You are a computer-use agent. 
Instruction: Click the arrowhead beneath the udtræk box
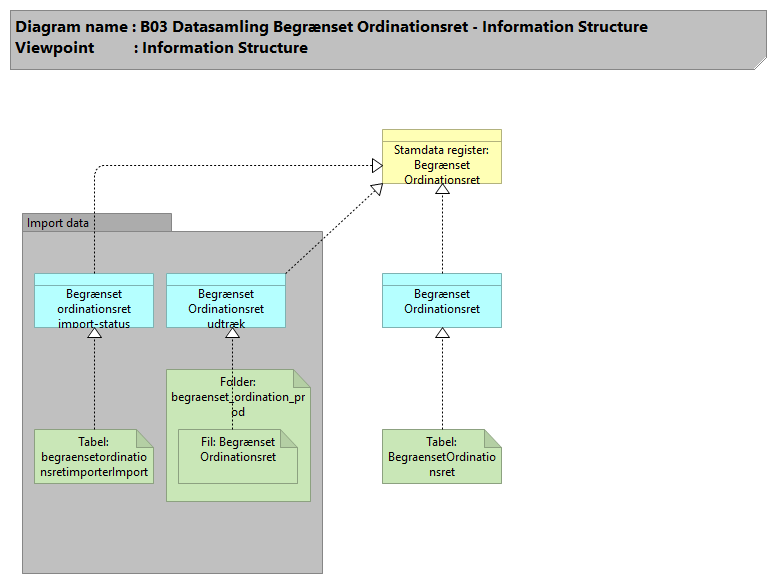click(232, 333)
